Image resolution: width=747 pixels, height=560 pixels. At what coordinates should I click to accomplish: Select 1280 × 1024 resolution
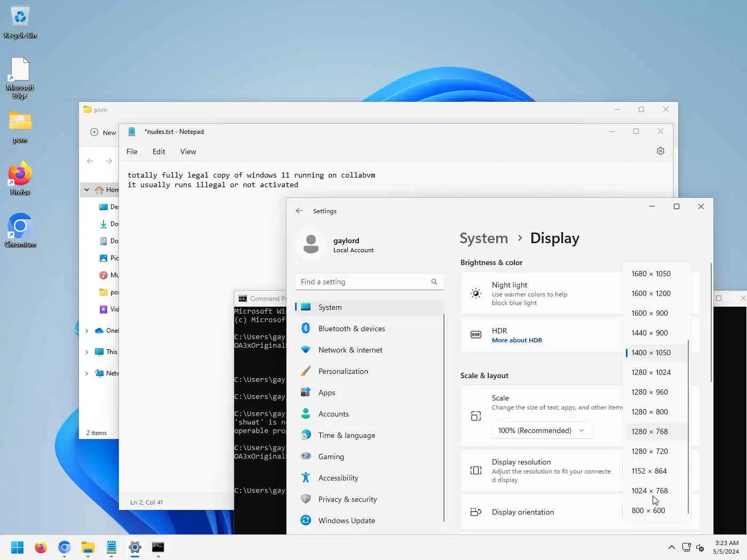pos(656,372)
